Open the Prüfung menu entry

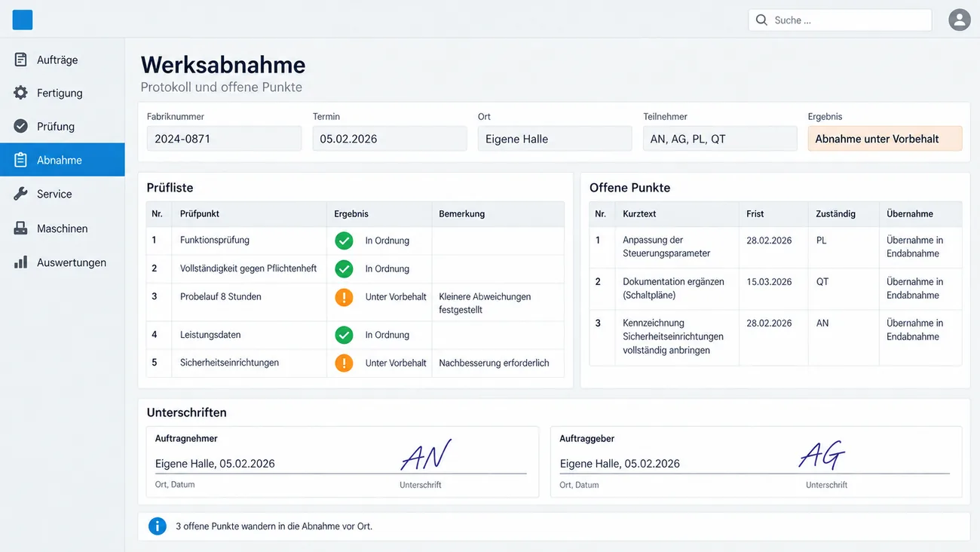pos(63,126)
